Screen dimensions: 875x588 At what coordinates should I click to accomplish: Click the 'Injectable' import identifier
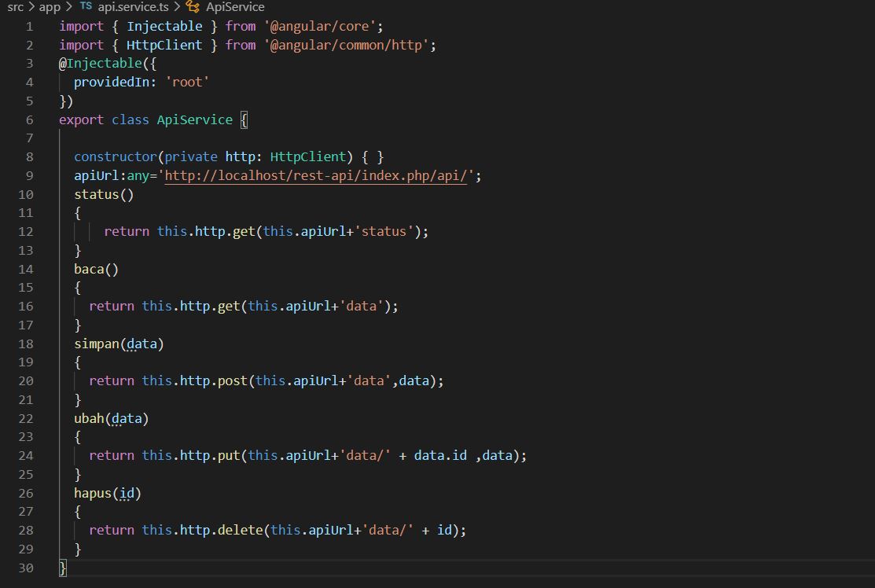(164, 26)
